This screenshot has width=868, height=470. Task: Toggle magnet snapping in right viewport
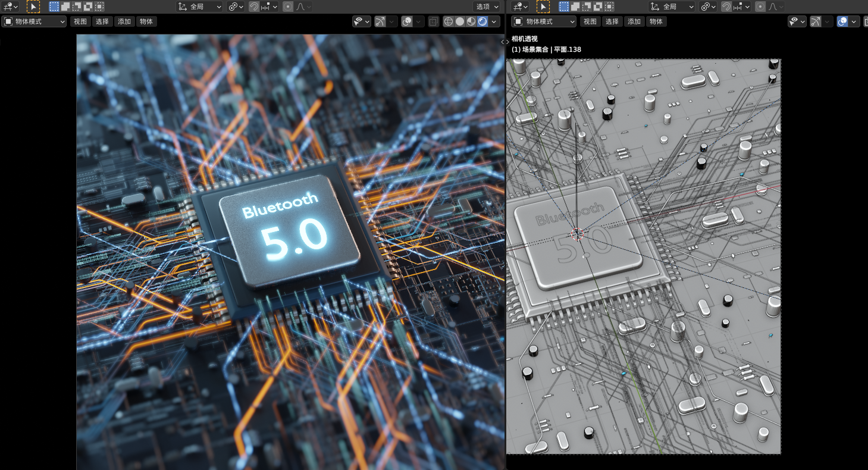point(726,7)
